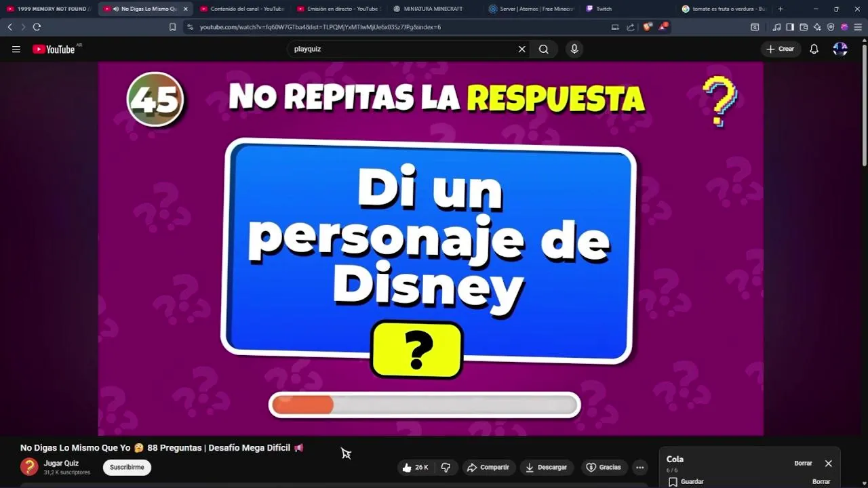Close the Cola queue panel

point(828,464)
